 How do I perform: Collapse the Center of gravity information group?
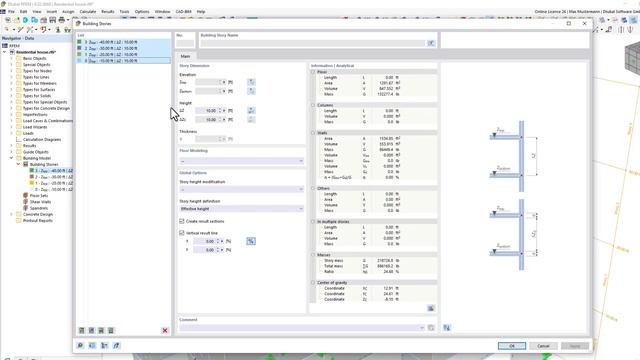(313, 282)
